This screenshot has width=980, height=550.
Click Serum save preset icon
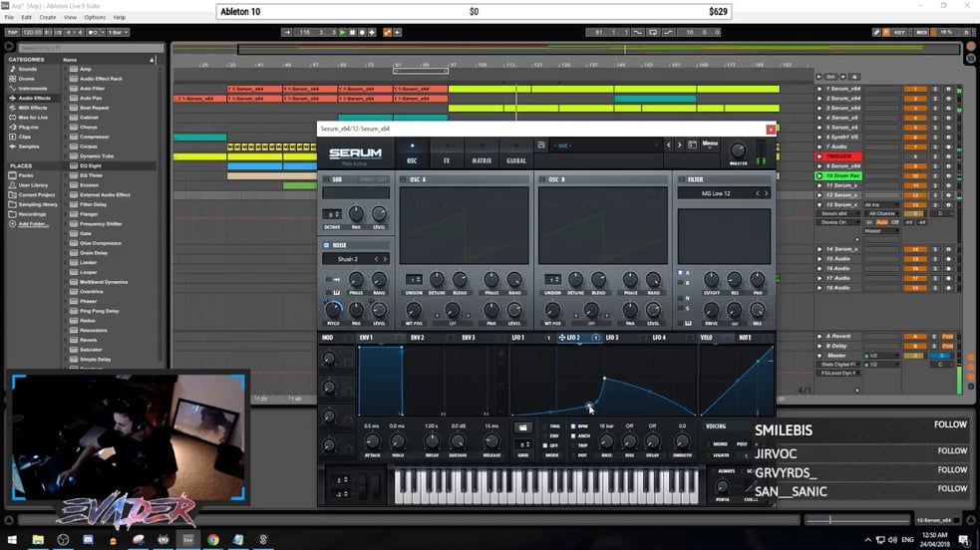[541, 144]
